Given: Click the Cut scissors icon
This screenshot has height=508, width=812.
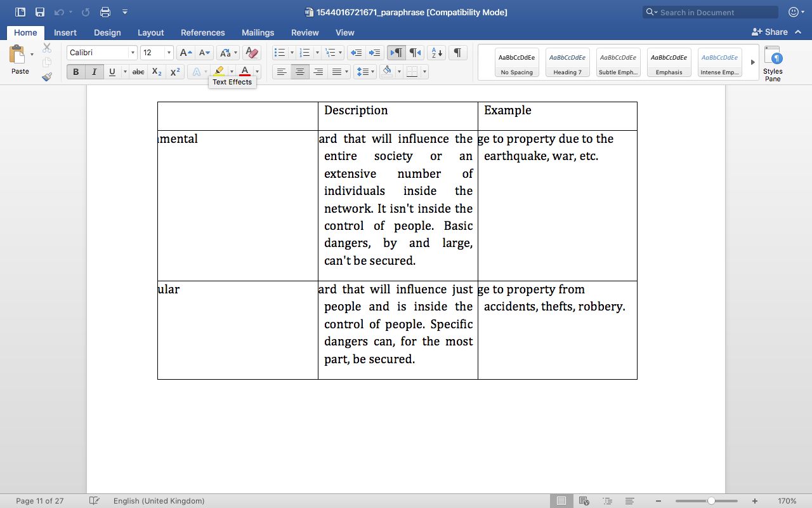Looking at the screenshot, I should 47,48.
